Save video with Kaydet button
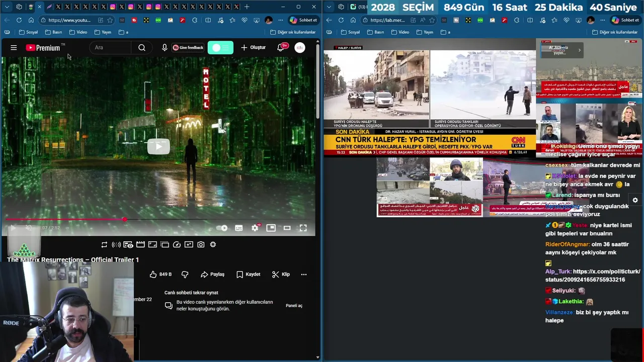 [248, 274]
